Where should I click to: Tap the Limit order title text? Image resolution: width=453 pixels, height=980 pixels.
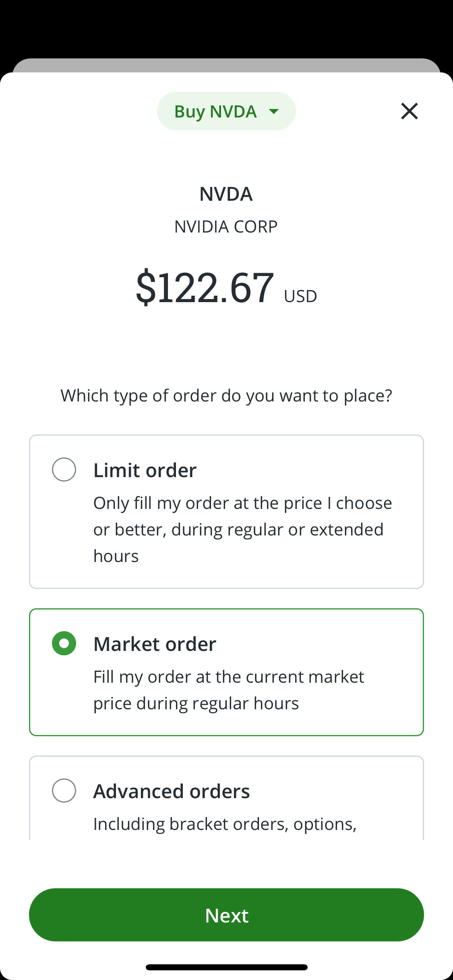tap(145, 470)
